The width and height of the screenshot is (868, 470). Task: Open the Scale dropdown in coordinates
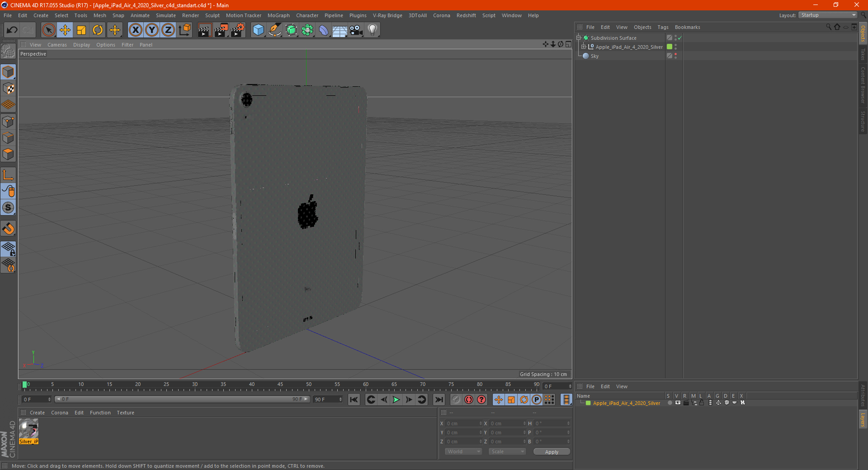coord(507,451)
